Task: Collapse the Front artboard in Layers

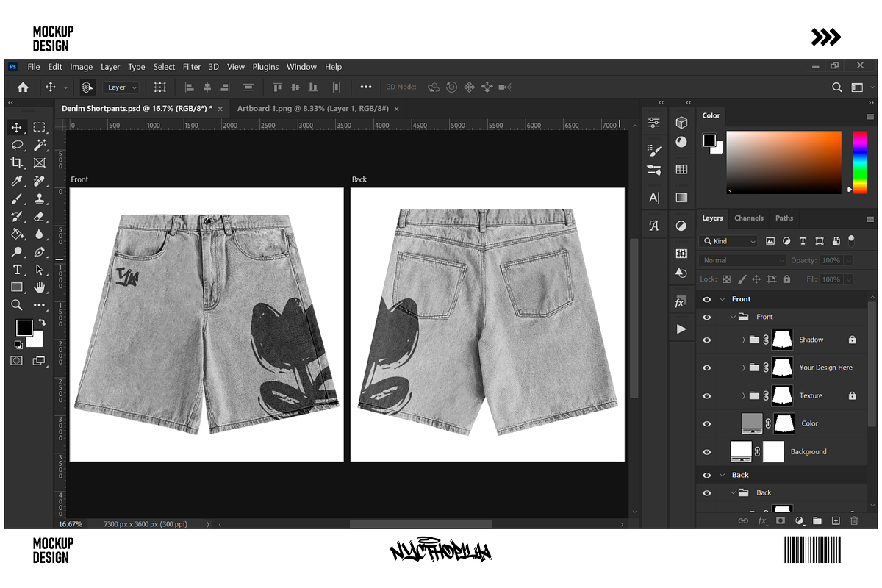Action: [x=722, y=299]
